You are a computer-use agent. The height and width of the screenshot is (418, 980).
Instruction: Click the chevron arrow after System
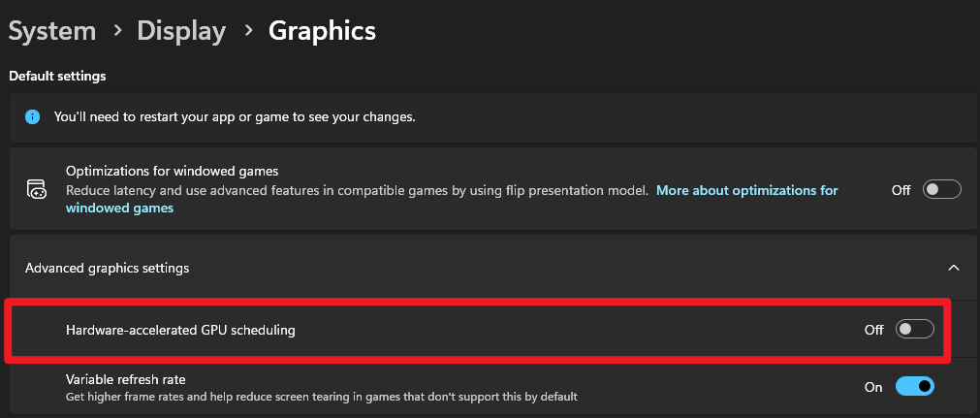point(117,30)
